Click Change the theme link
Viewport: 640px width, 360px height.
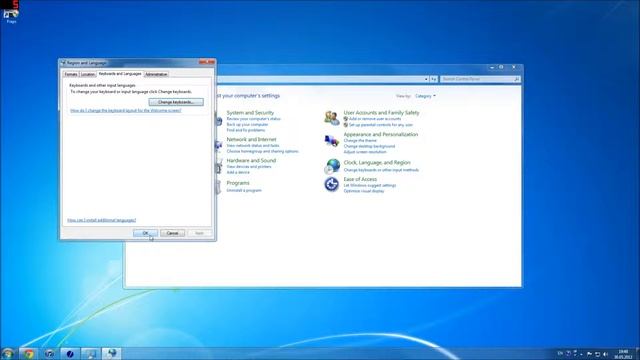click(x=360, y=140)
